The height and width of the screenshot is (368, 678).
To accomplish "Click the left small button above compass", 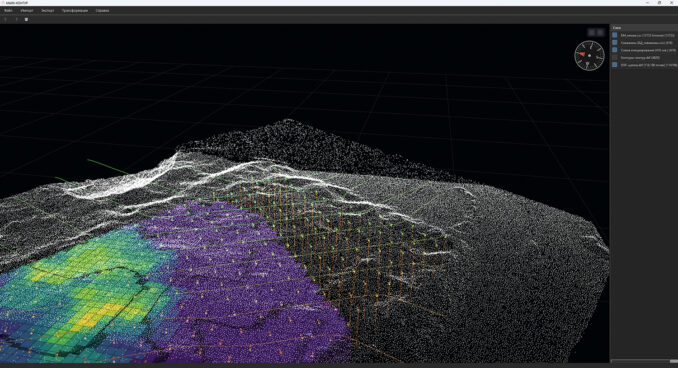I will pyautogui.click(x=592, y=32).
